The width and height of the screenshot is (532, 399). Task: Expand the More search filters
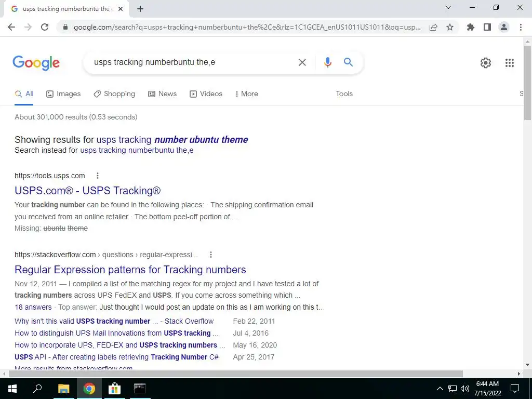click(x=247, y=94)
